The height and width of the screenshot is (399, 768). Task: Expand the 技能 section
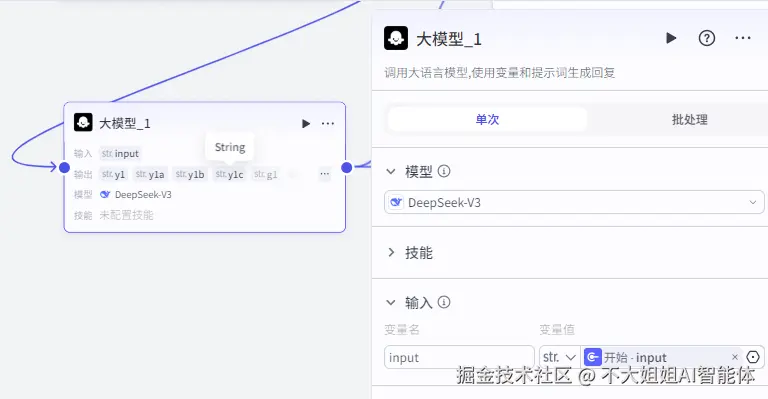point(391,253)
